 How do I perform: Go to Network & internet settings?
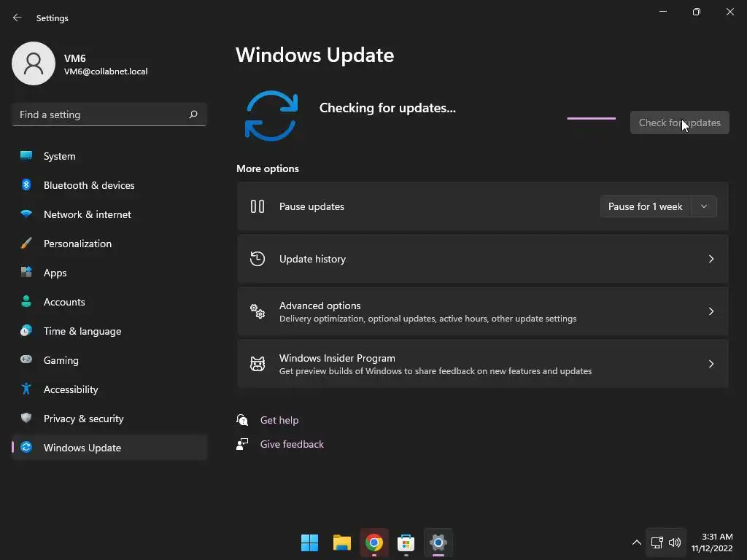click(109, 214)
